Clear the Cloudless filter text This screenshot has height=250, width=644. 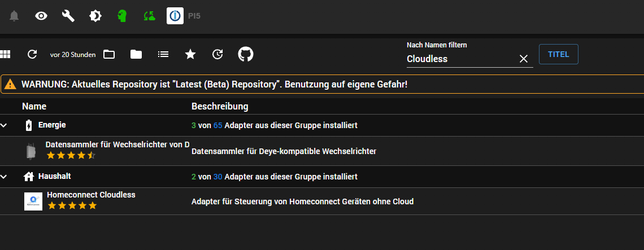click(524, 59)
